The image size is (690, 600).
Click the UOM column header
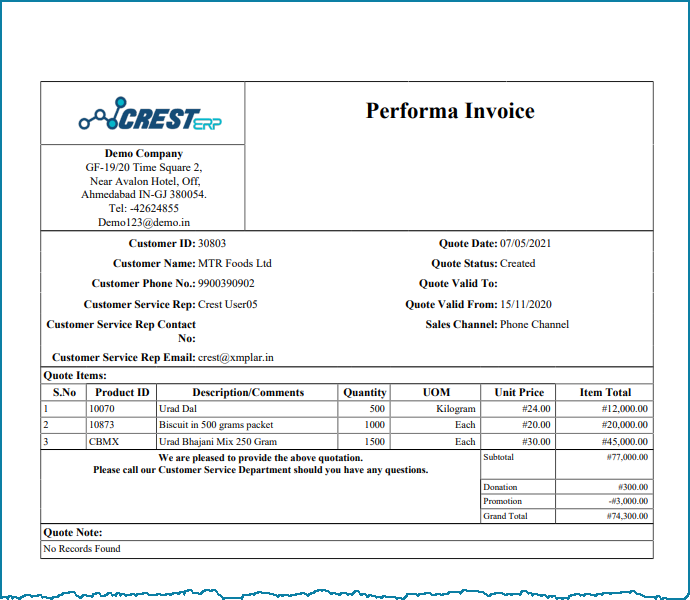click(x=436, y=392)
